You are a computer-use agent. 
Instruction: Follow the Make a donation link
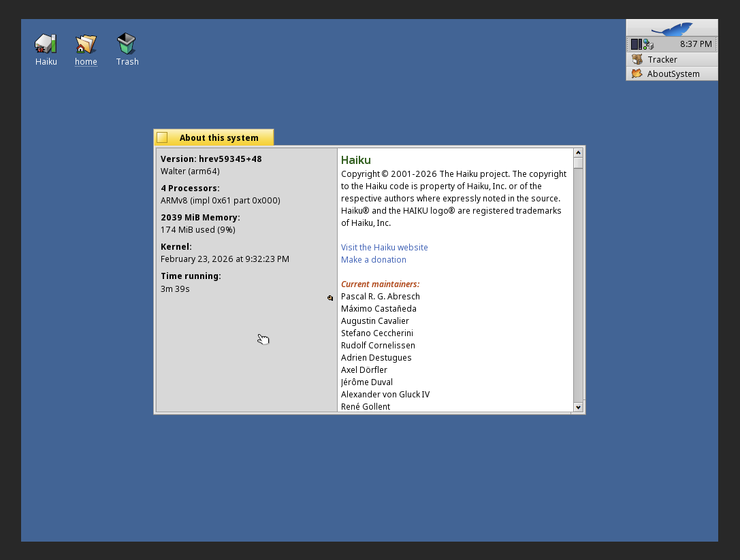pos(373,260)
